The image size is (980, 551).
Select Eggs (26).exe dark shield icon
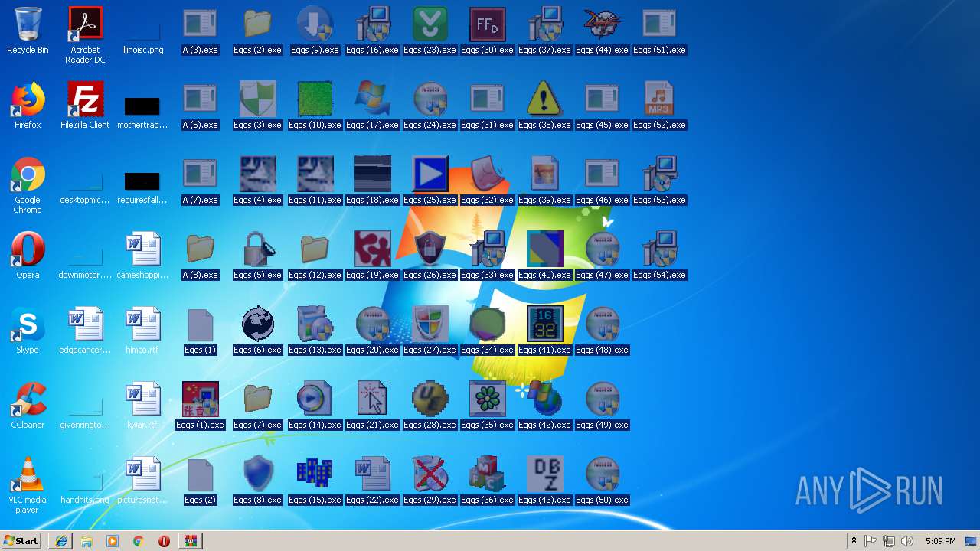[430, 249]
